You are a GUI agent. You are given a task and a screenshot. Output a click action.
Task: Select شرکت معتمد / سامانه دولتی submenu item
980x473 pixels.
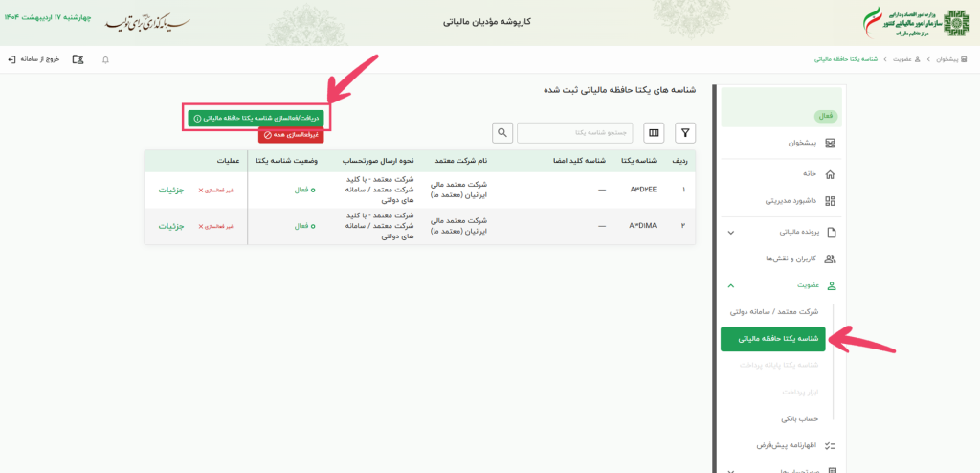[774, 312]
